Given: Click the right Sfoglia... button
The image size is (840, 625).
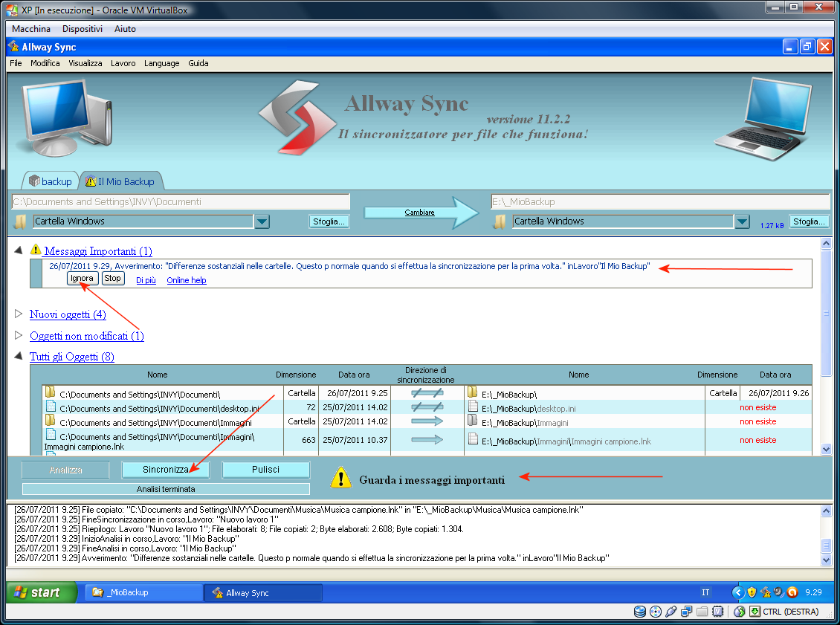Looking at the screenshot, I should click(x=809, y=221).
